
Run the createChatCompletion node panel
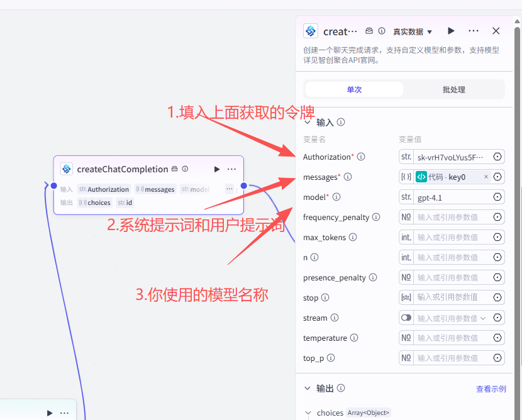click(452, 30)
